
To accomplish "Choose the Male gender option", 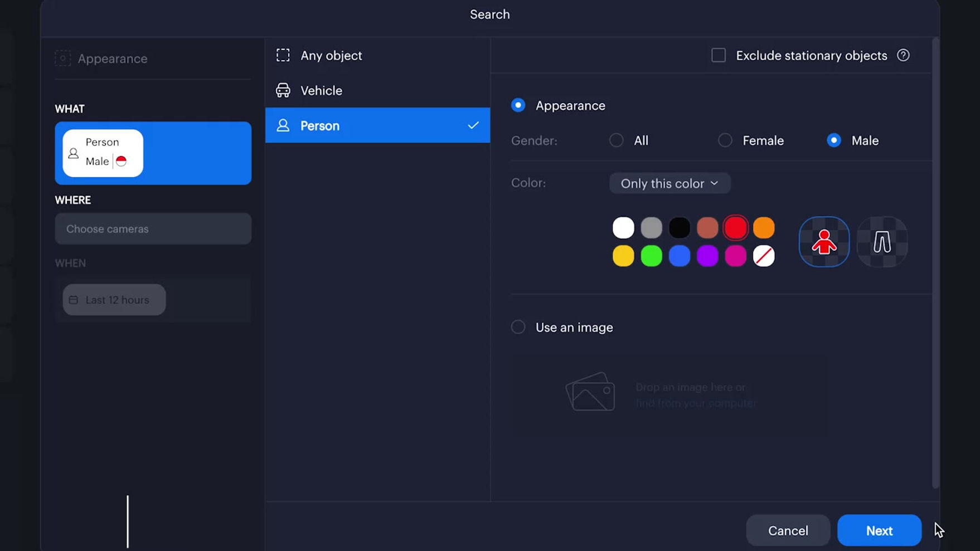I will click(834, 140).
